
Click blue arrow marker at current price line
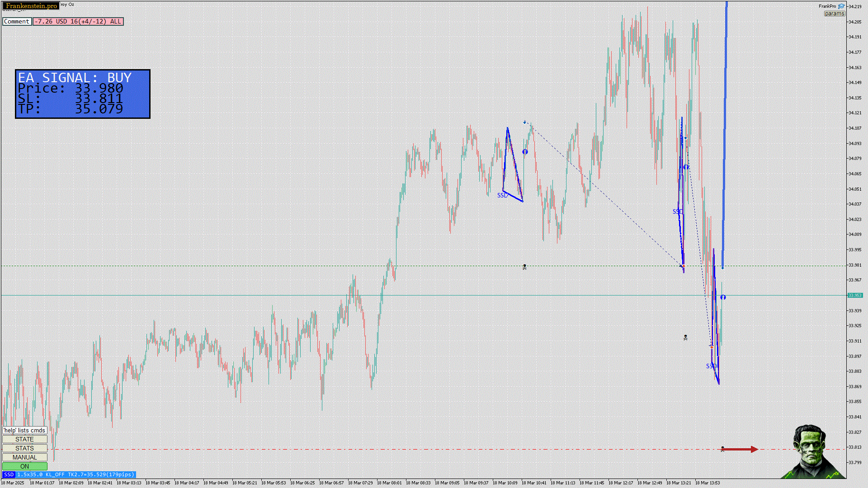(x=723, y=297)
